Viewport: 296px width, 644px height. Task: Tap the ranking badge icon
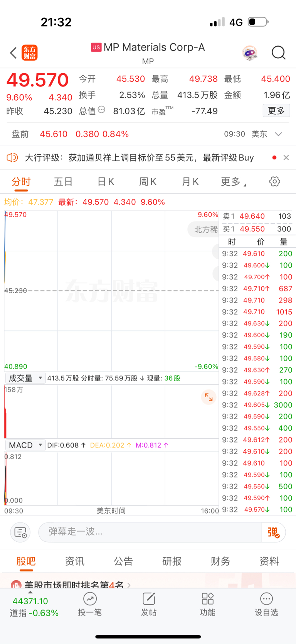point(16,585)
